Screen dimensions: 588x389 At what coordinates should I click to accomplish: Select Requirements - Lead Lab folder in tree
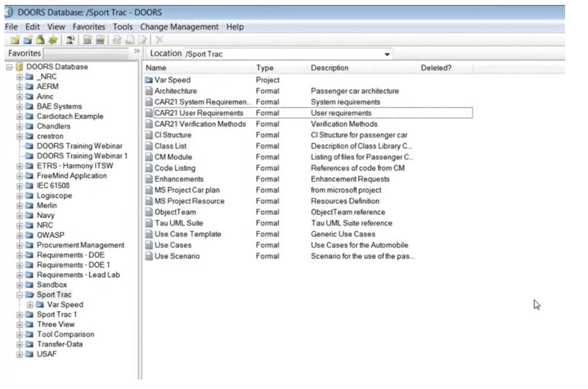tap(78, 275)
